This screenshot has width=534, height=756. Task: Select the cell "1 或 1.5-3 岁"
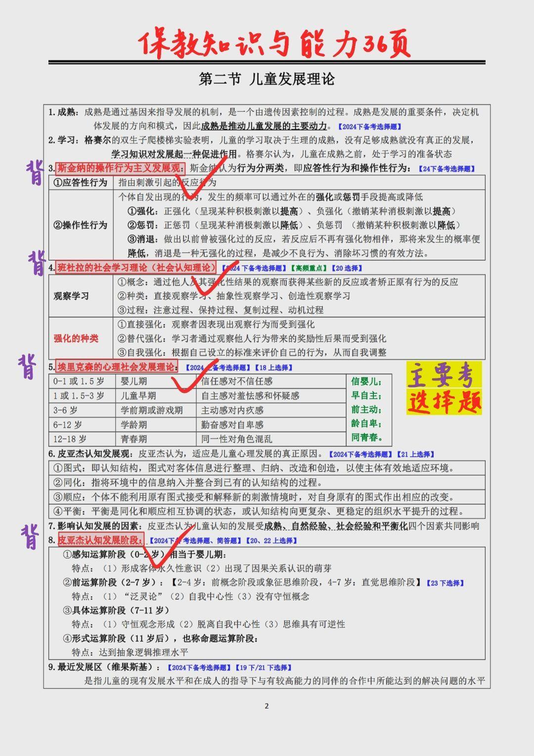(83, 396)
